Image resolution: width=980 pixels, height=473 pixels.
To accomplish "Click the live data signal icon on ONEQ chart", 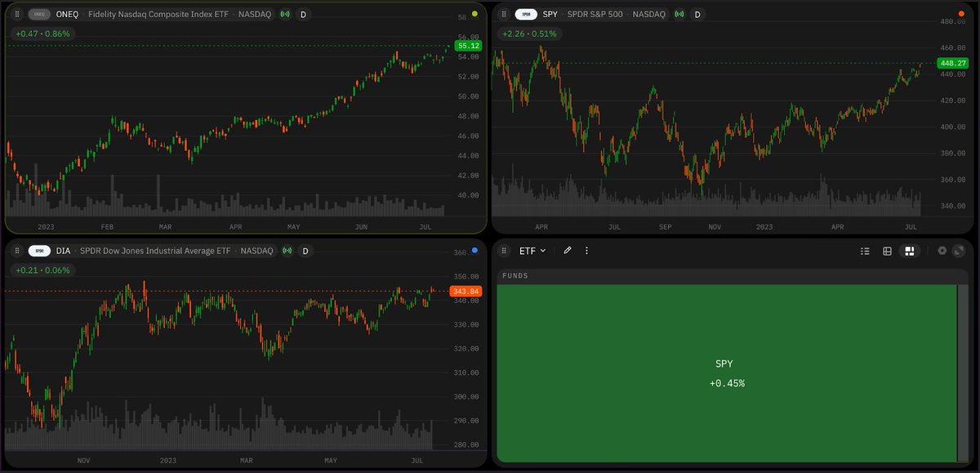I will point(284,14).
